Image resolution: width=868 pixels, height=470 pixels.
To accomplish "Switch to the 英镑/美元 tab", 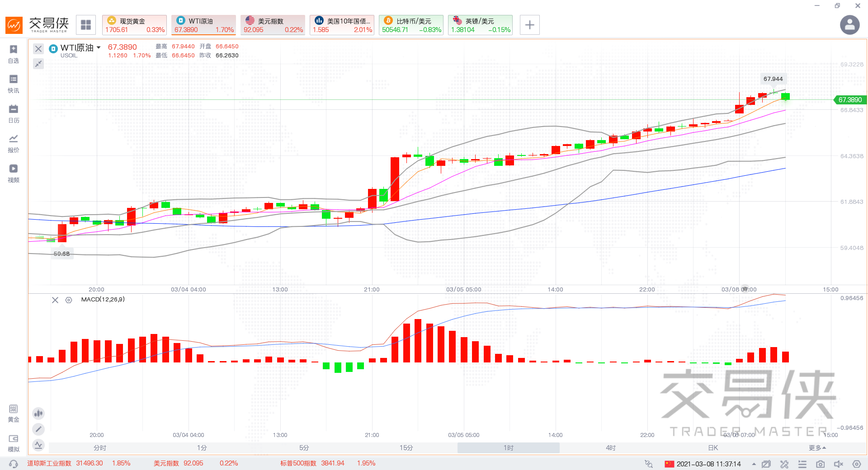I will [x=480, y=25].
